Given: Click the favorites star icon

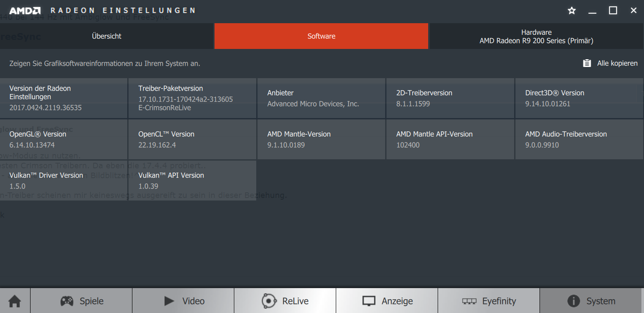Looking at the screenshot, I should tap(572, 11).
